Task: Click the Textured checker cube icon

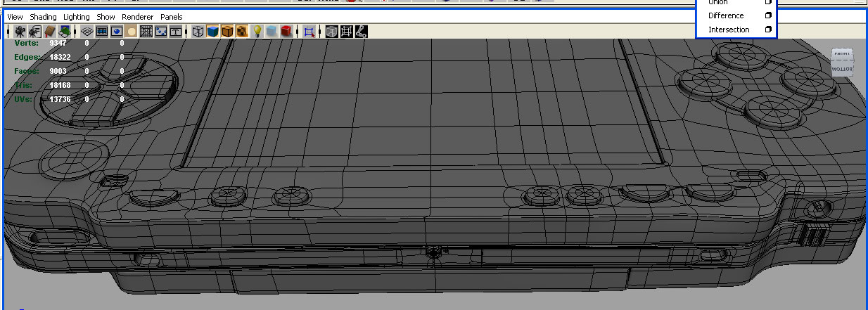Action: click(x=242, y=32)
